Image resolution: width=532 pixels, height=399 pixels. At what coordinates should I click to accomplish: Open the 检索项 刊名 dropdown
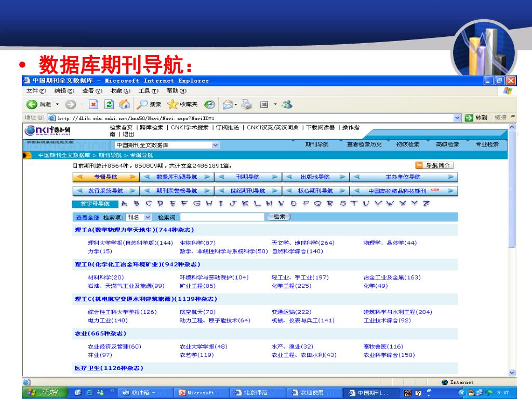(x=148, y=217)
